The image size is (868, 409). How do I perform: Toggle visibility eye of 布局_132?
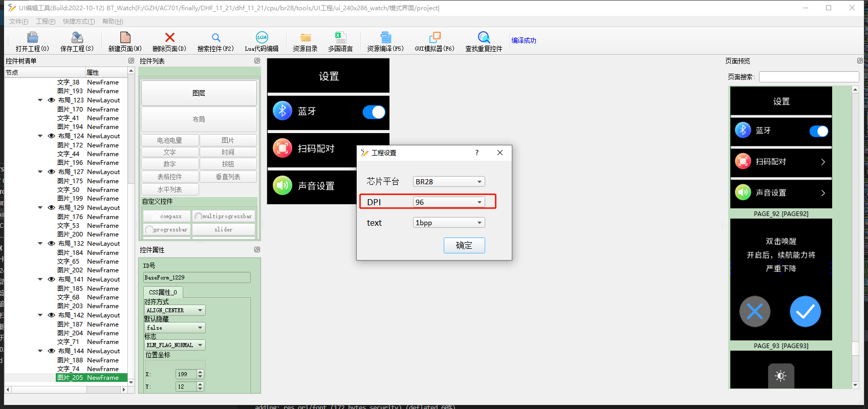(51, 244)
